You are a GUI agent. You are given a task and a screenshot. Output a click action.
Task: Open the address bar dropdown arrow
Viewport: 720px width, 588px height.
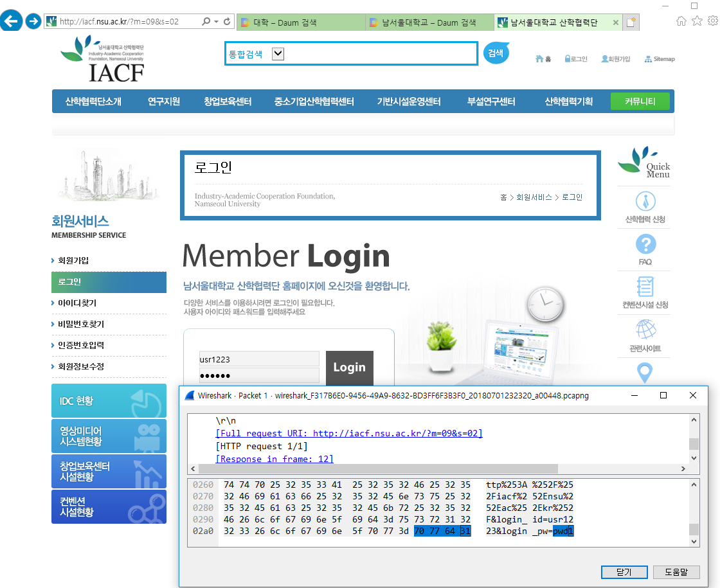coord(216,22)
